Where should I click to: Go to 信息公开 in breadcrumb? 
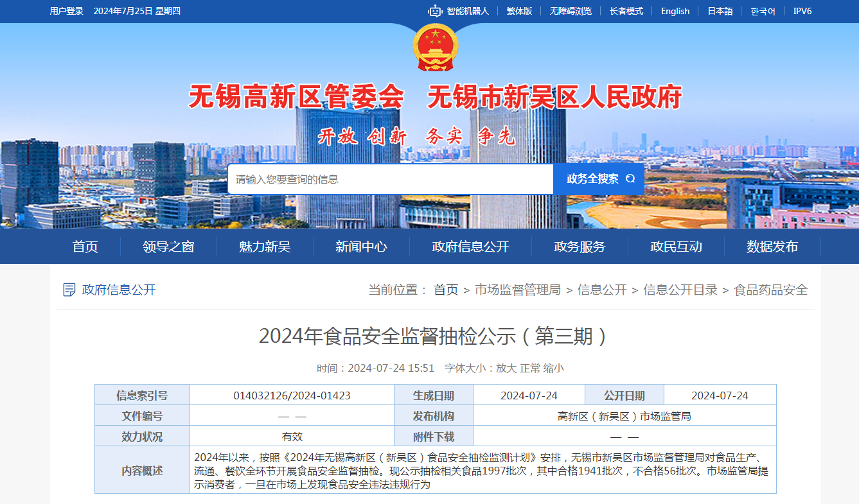tap(602, 290)
